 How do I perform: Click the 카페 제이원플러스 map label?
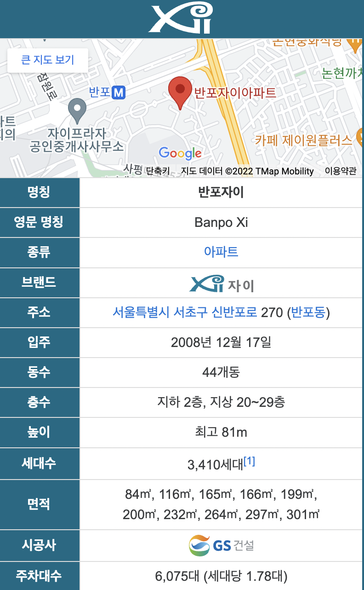(304, 140)
